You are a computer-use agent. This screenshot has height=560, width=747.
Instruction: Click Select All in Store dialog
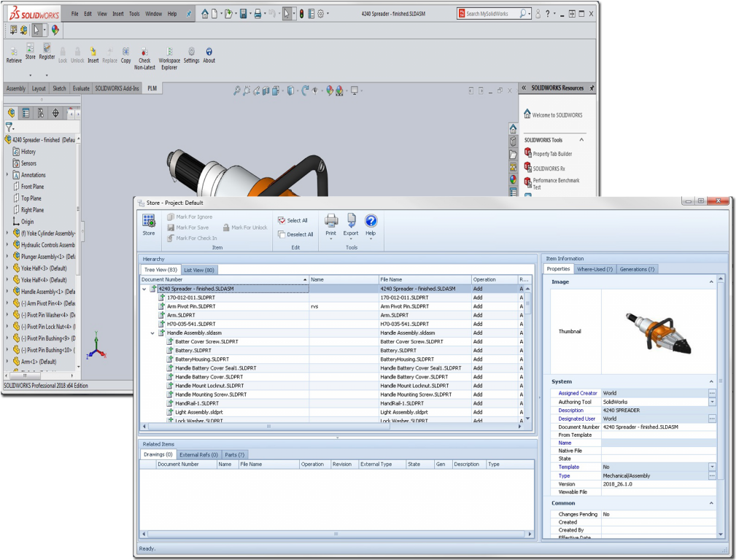[x=293, y=220]
